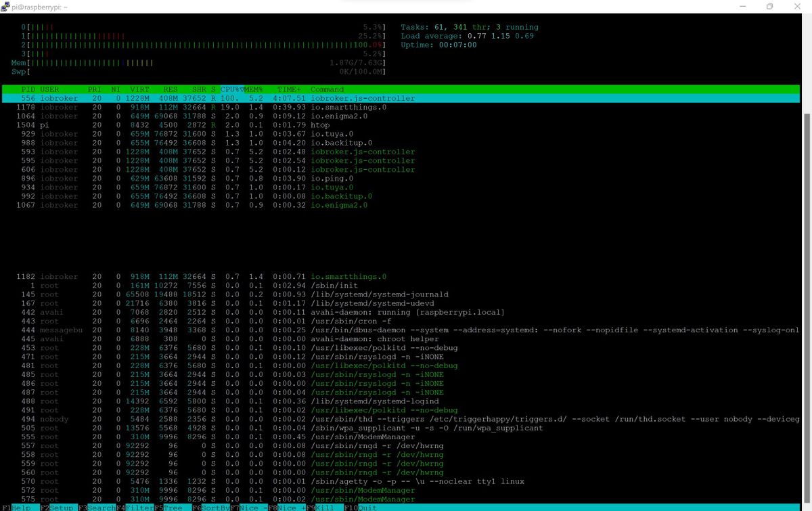Sort by the USER column header
This screenshot has width=812, height=511.
pos(49,89)
